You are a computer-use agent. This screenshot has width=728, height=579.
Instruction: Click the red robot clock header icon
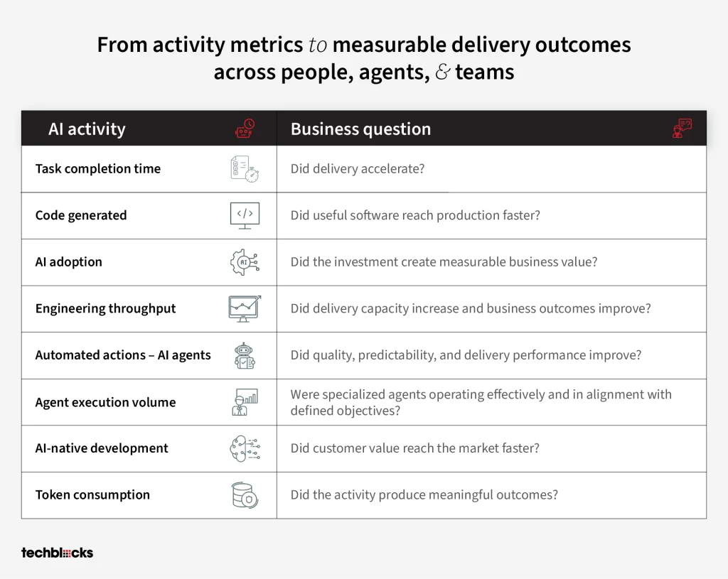245,129
